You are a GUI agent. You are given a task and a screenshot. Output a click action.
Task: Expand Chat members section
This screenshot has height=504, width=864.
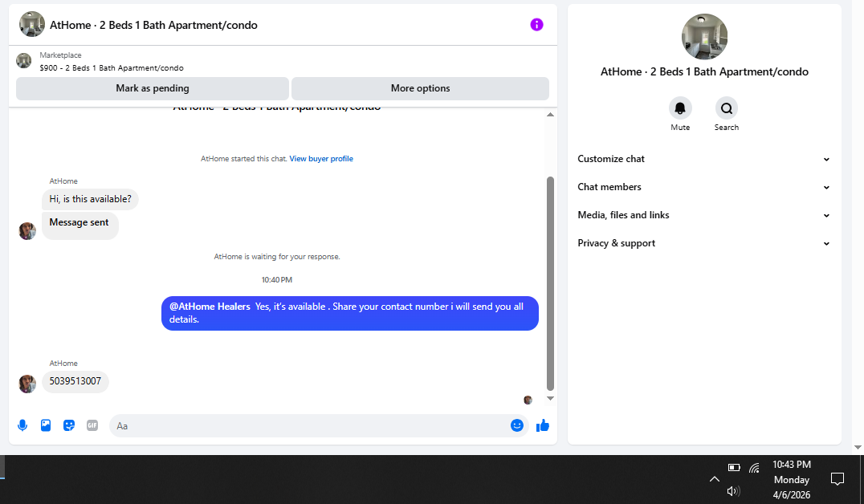click(703, 187)
